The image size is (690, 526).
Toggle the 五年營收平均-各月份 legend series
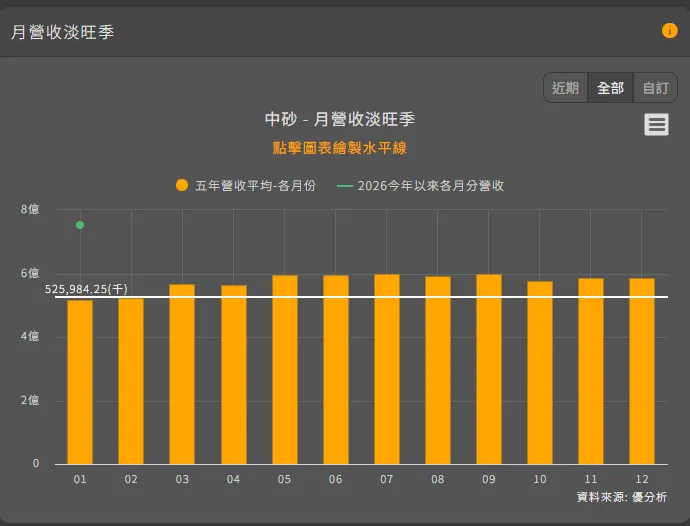tap(246, 186)
